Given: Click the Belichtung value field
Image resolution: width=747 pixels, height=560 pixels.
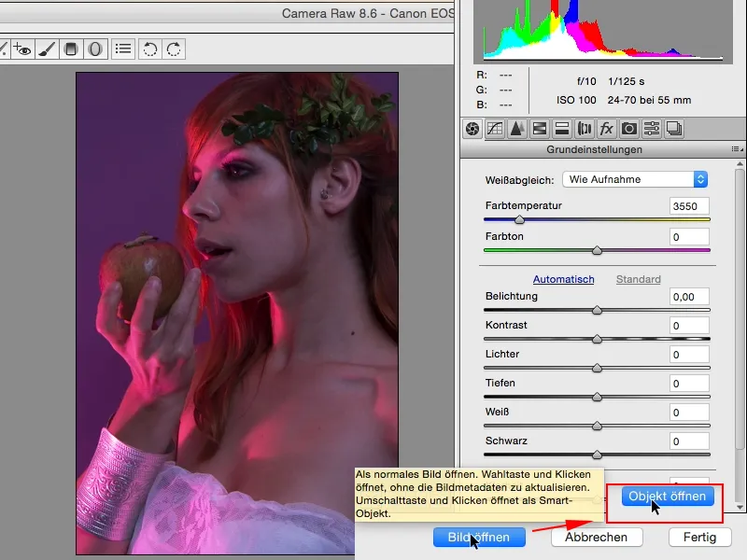Looking at the screenshot, I should point(689,297).
